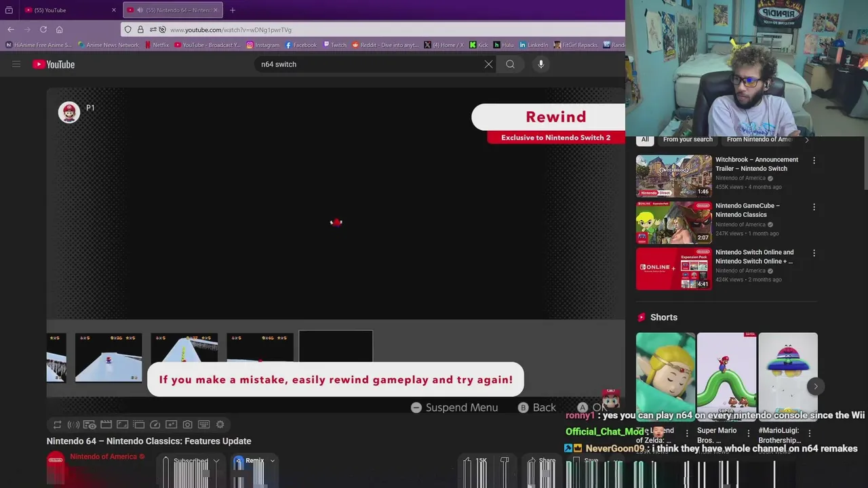Open the Anime News Network bookmark
Image resolution: width=868 pixels, height=488 pixels.
click(108, 45)
